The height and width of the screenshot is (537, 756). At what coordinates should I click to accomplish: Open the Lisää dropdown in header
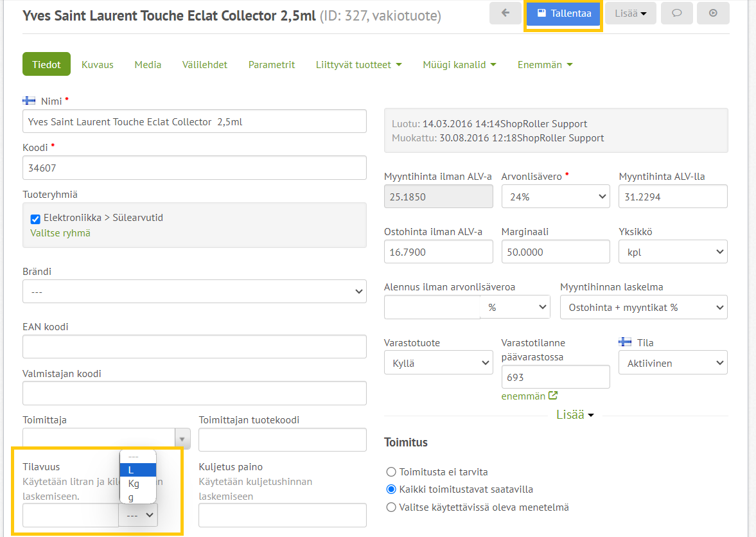630,13
